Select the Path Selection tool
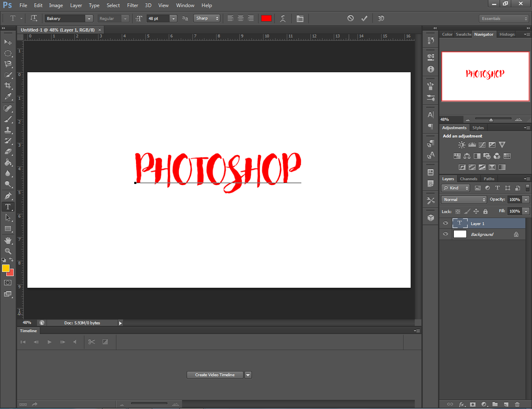Viewport: 532px width, 409px height. 8,218
